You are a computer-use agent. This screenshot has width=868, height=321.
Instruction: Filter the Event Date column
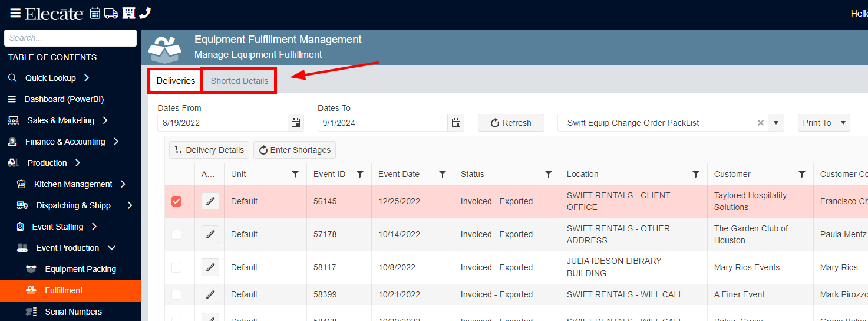(443, 174)
